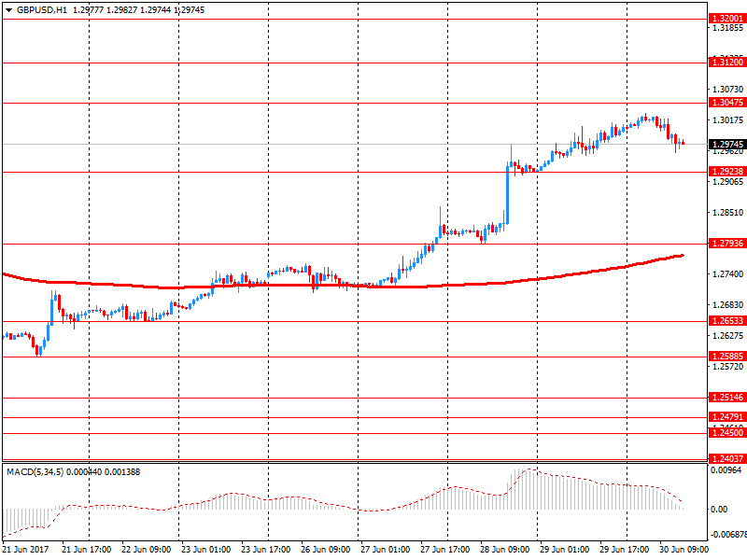747x560 pixels.
Task: Select the 1.25146 red price level label
Action: (x=727, y=398)
